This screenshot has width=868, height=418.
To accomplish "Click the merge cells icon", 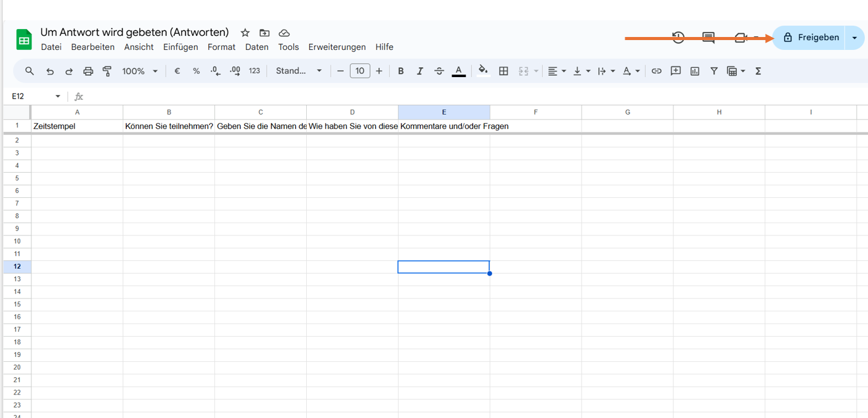I will click(x=524, y=71).
